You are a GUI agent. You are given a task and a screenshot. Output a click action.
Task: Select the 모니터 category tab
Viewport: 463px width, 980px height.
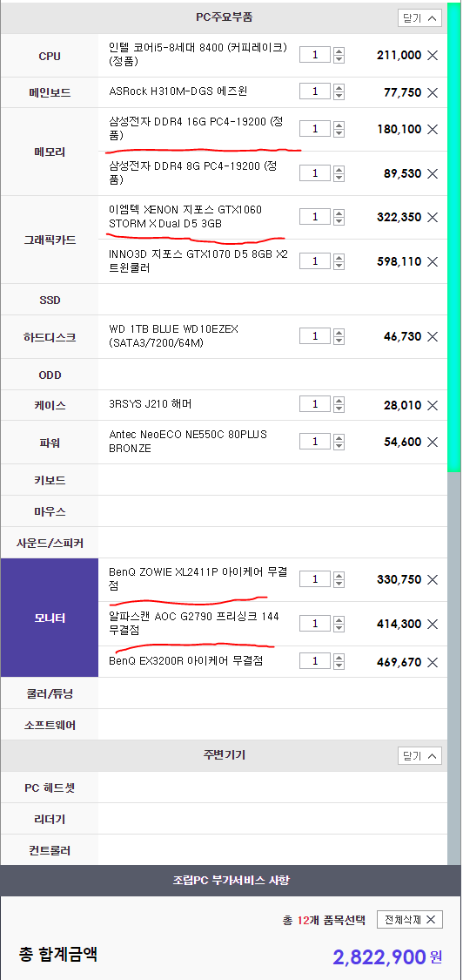coord(50,618)
